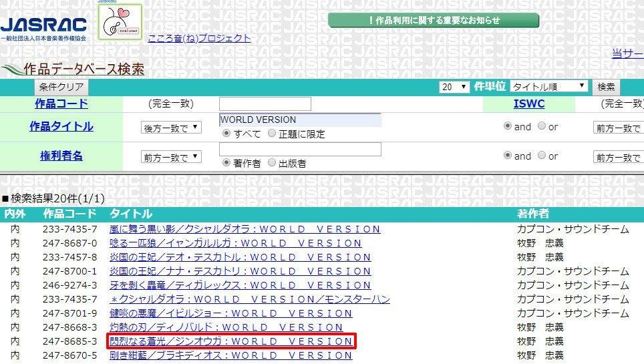Screen dimensions: 644x364
Task: Click author カプコン・サウンドチーム in 247-8700-1 row
Action: tap(573, 271)
